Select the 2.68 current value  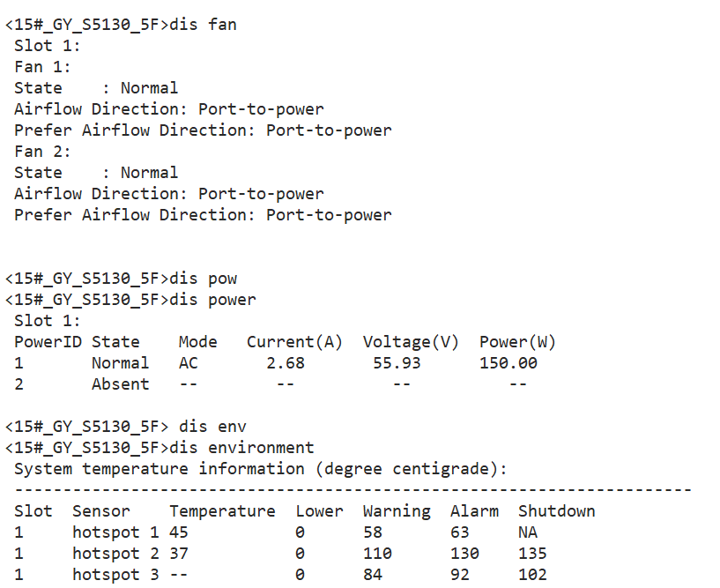[x=286, y=363]
